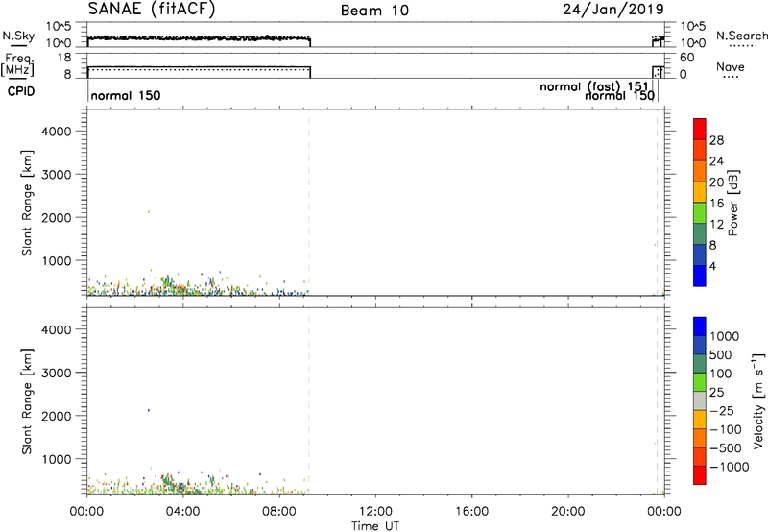Click isolated blue echo near 2000 km in velocity panel
768x532 pixels.
[149, 410]
